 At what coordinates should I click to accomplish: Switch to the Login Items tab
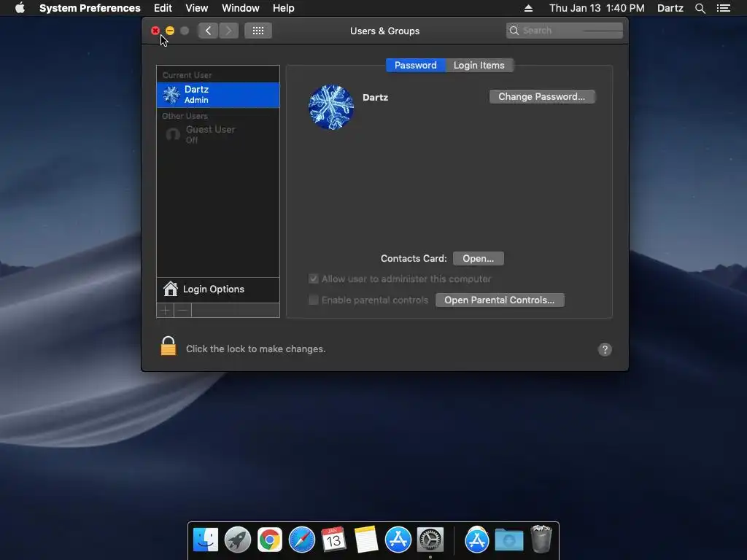click(479, 65)
